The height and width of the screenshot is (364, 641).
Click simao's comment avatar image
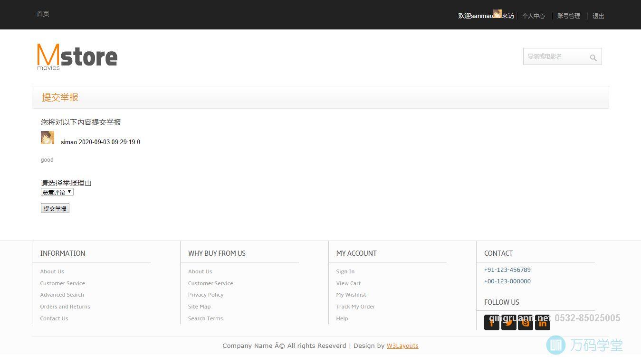(48, 138)
